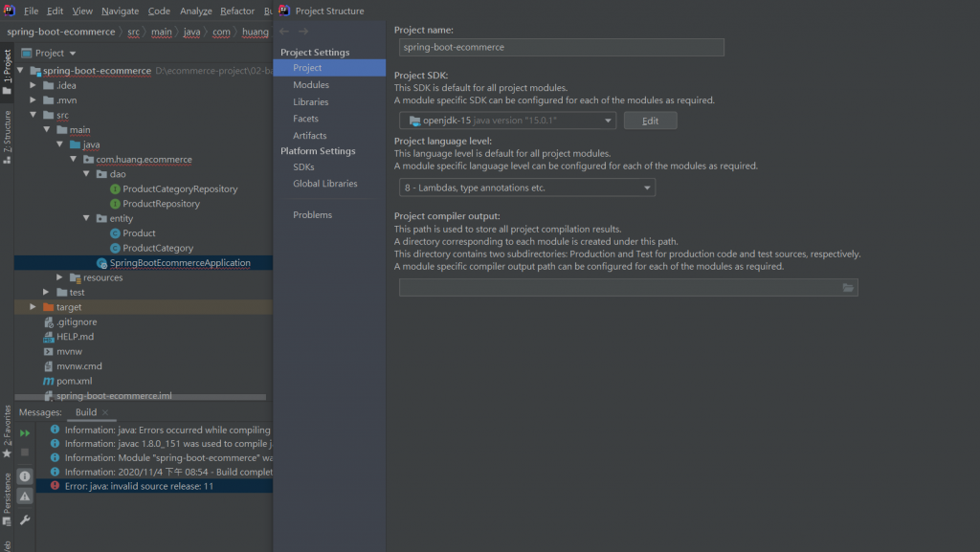The height and width of the screenshot is (552, 980).
Task: Click the horizontal scrollbar of Project tree
Action: (x=140, y=397)
